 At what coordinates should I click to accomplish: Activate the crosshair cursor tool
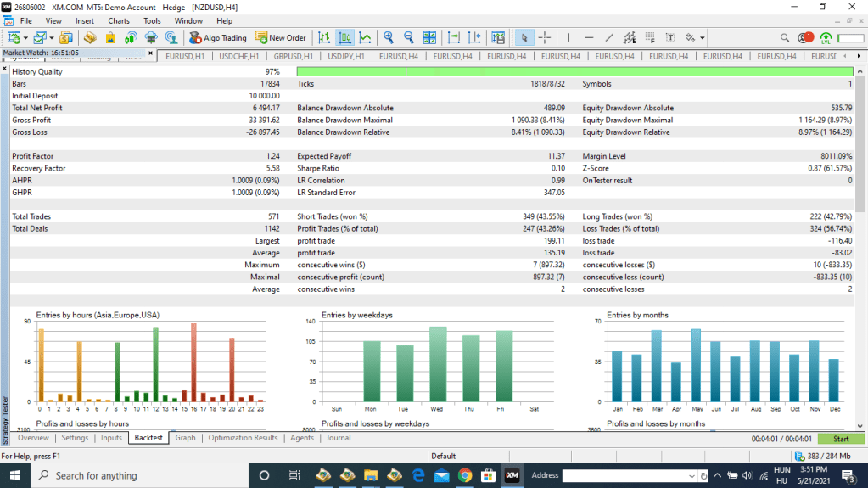click(x=545, y=37)
